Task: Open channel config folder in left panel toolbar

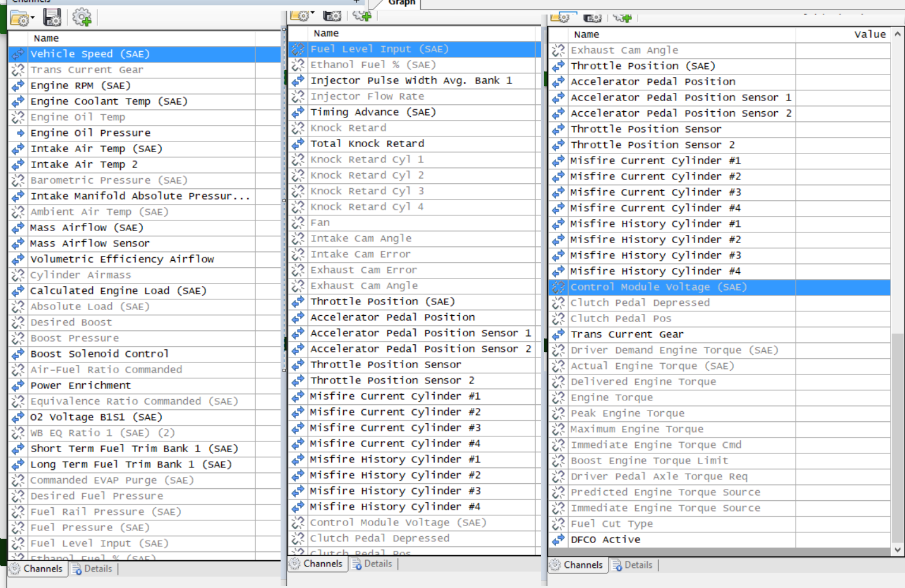Action: click(x=19, y=18)
